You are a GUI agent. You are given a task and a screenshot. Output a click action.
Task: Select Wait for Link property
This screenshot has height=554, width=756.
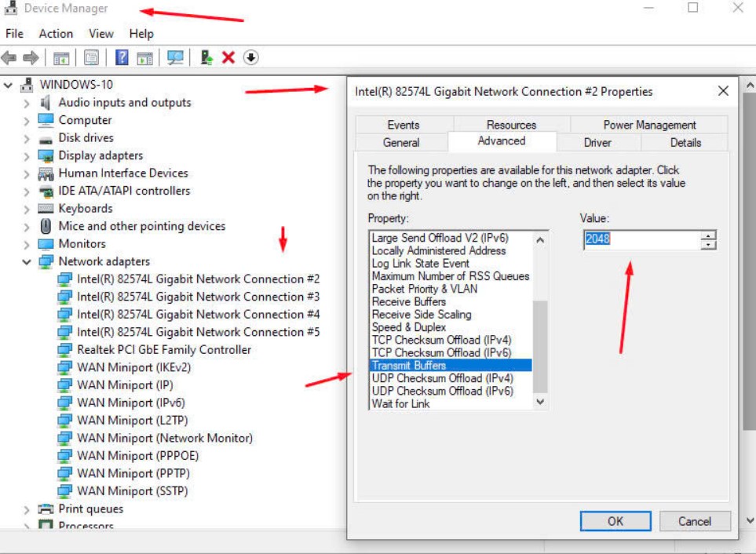pyautogui.click(x=400, y=403)
